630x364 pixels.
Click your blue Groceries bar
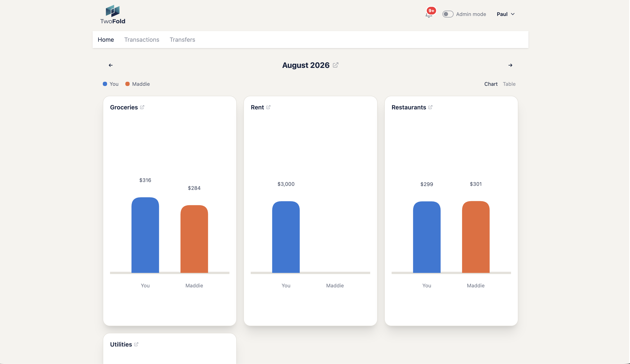pos(145,235)
